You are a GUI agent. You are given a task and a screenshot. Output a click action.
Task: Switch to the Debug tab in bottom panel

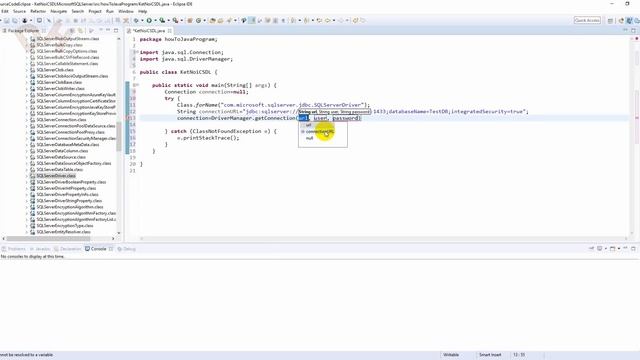(127, 249)
